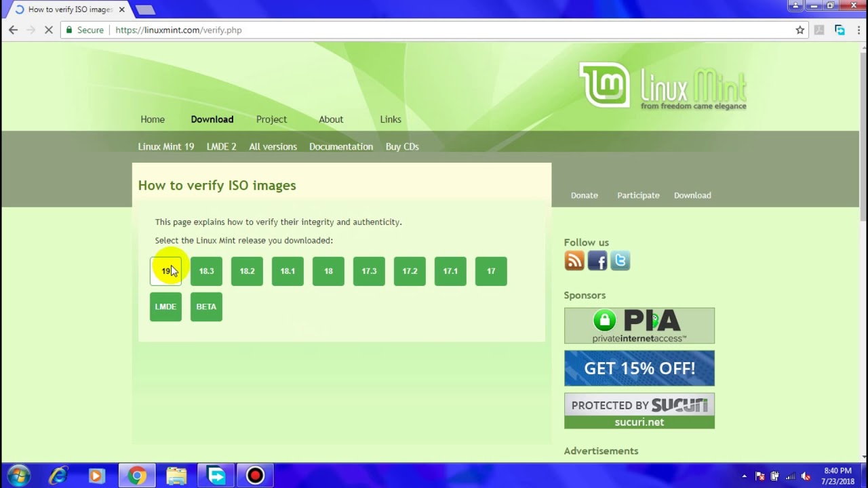Bookmark this page with the star icon
868x488 pixels.
[800, 30]
